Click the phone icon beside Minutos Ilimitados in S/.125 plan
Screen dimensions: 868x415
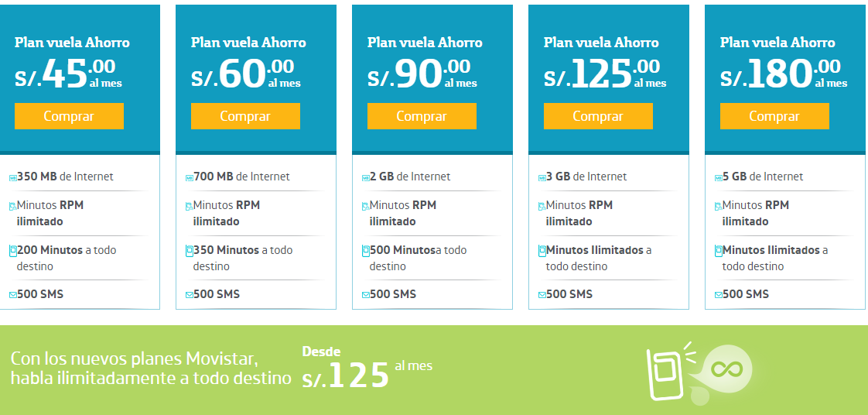click(x=542, y=251)
